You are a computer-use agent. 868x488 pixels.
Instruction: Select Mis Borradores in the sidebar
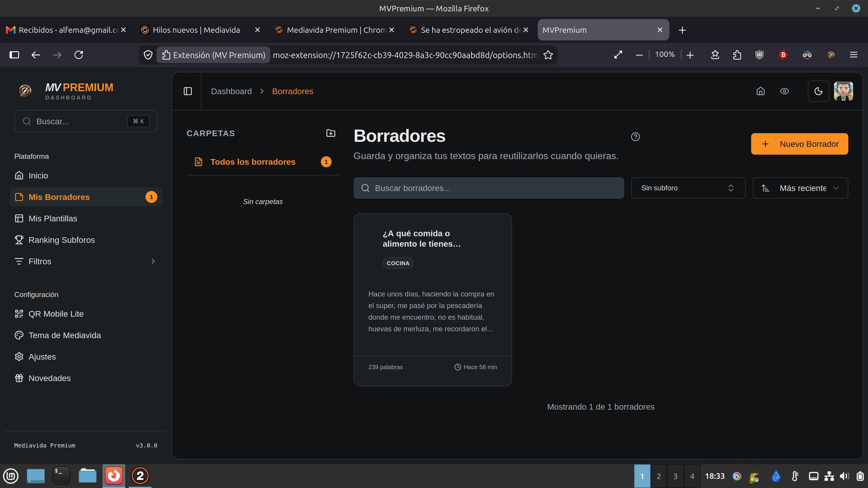click(86, 197)
